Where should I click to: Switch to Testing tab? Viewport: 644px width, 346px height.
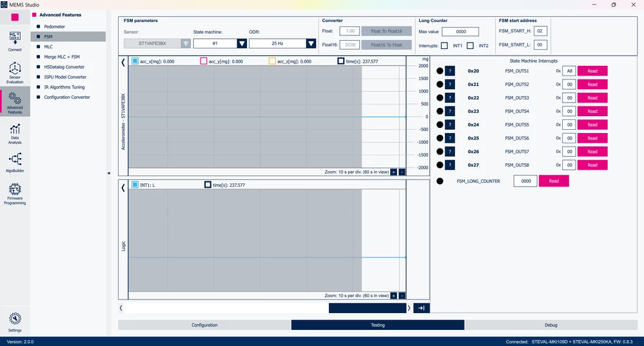pyautogui.click(x=378, y=325)
